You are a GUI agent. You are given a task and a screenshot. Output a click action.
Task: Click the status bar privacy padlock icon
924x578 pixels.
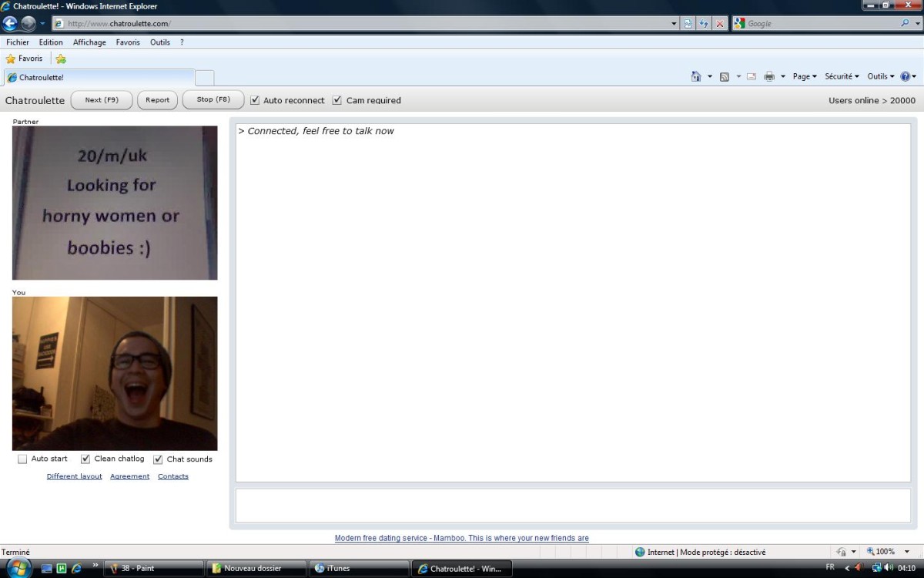(x=841, y=552)
